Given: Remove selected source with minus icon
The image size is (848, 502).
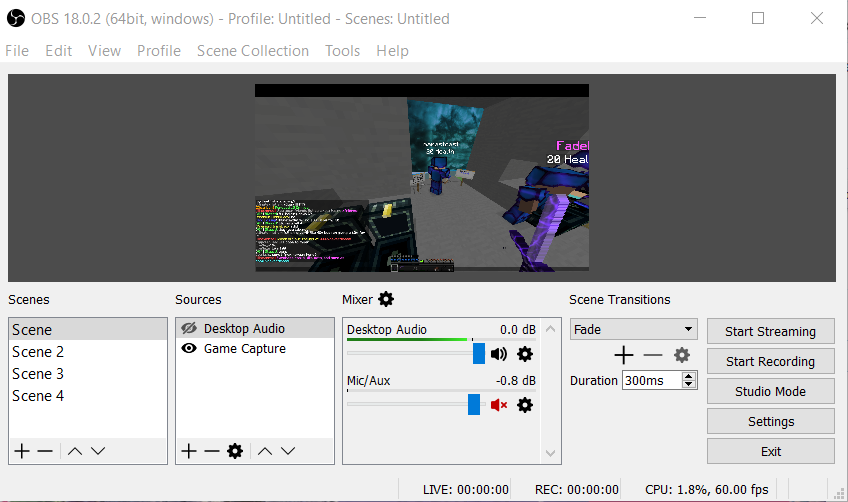Looking at the screenshot, I should [212, 451].
